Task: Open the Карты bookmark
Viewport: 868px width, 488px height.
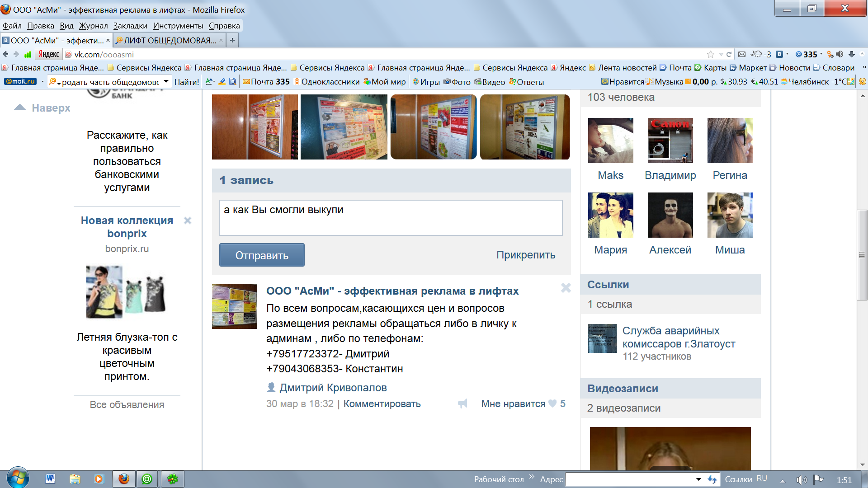Action: [710, 67]
